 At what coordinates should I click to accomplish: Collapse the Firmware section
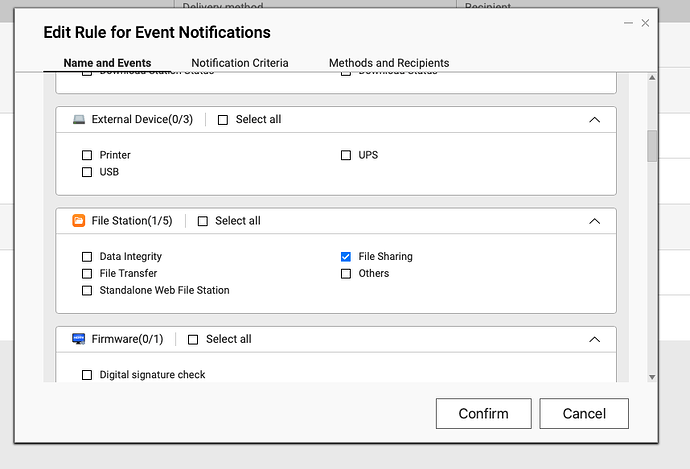[x=594, y=339]
